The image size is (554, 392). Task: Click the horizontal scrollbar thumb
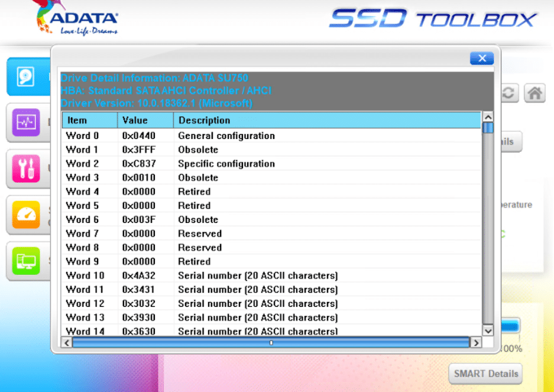pyautogui.click(x=271, y=342)
